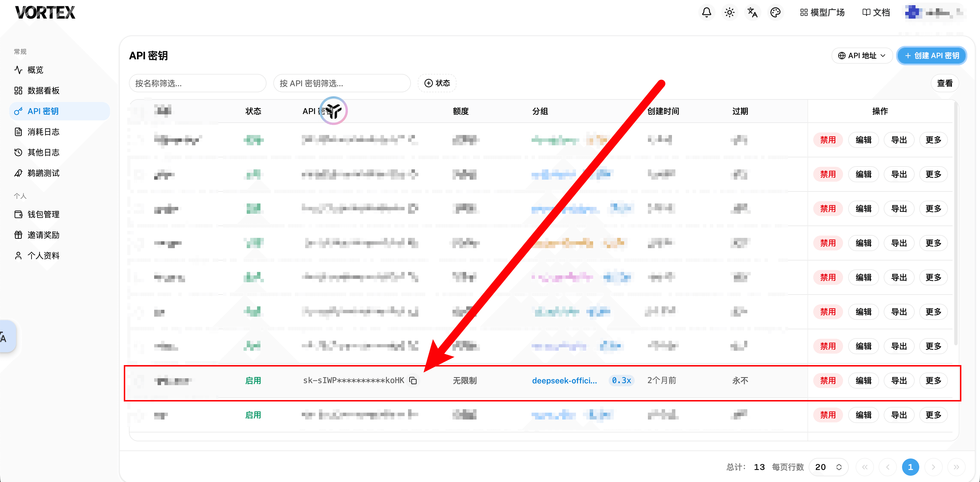Image resolution: width=980 pixels, height=482 pixels.
Task: Click 编辑 in the sk-sIWP row
Action: (x=864, y=381)
